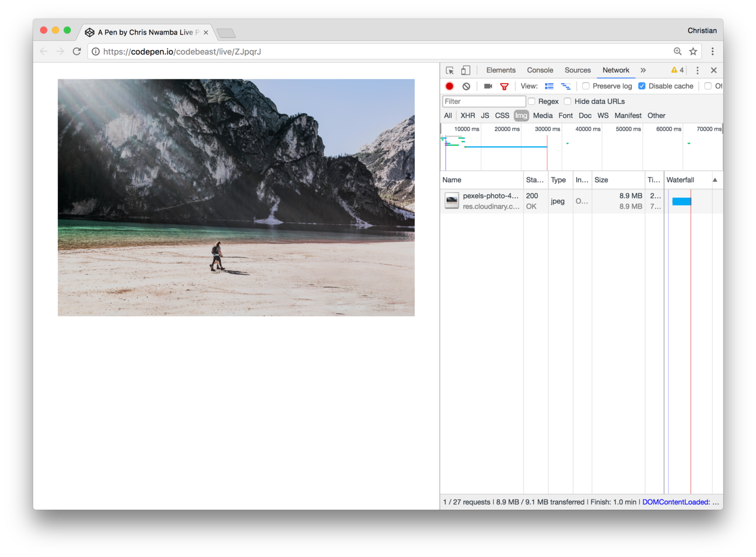This screenshot has height=557, width=756.
Task: Select the Network tab
Action: 616,70
